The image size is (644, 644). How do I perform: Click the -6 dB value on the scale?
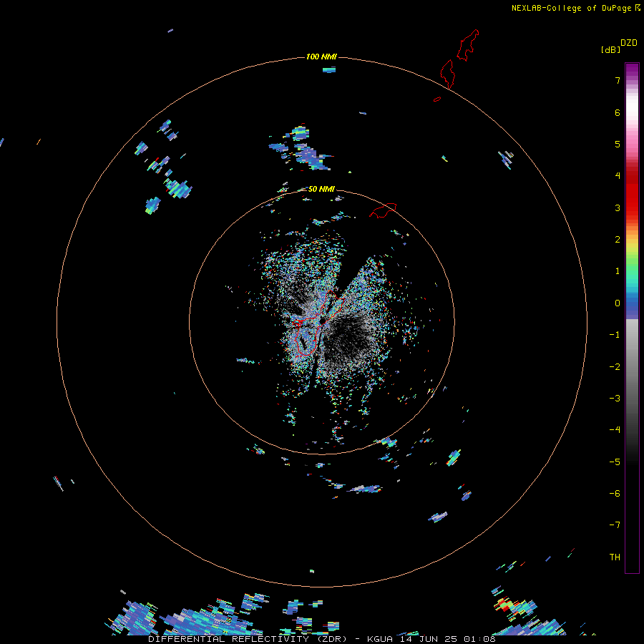coord(615,494)
